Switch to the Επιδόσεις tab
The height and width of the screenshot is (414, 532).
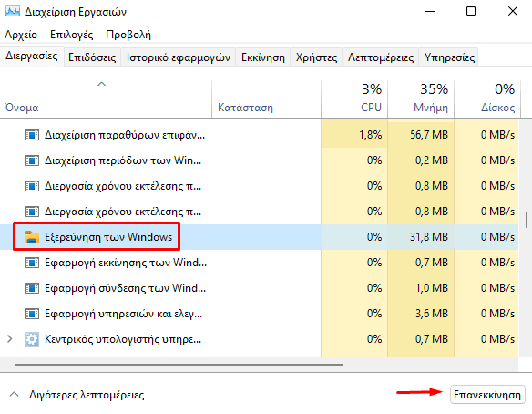coord(92,57)
